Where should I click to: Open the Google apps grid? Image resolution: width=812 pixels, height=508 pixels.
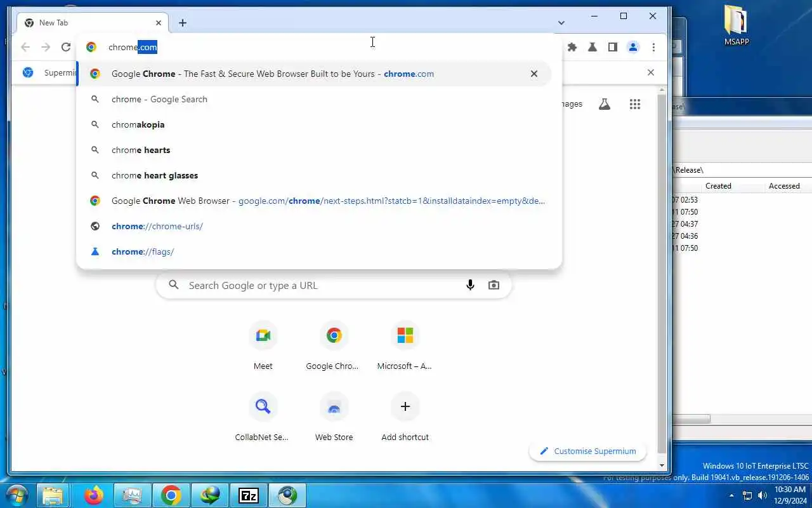tap(635, 104)
